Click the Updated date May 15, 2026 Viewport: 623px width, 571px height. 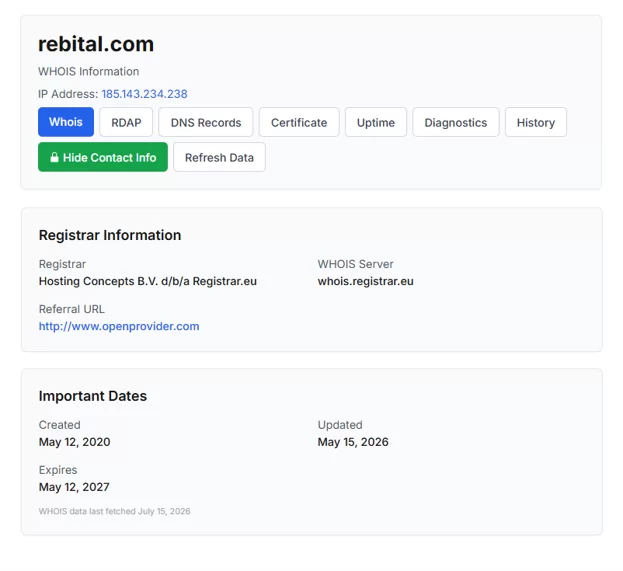[x=353, y=442]
